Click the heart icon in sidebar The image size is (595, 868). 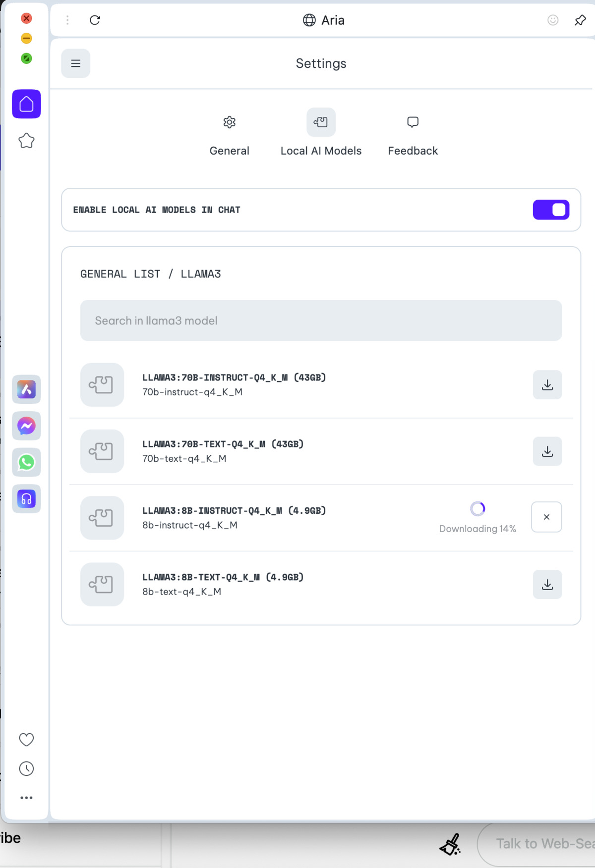[26, 739]
